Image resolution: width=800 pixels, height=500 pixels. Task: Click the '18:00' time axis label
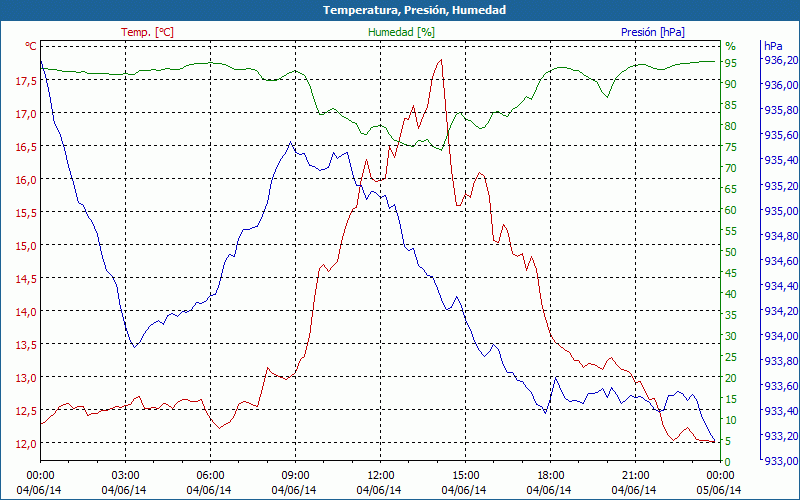pos(551,476)
